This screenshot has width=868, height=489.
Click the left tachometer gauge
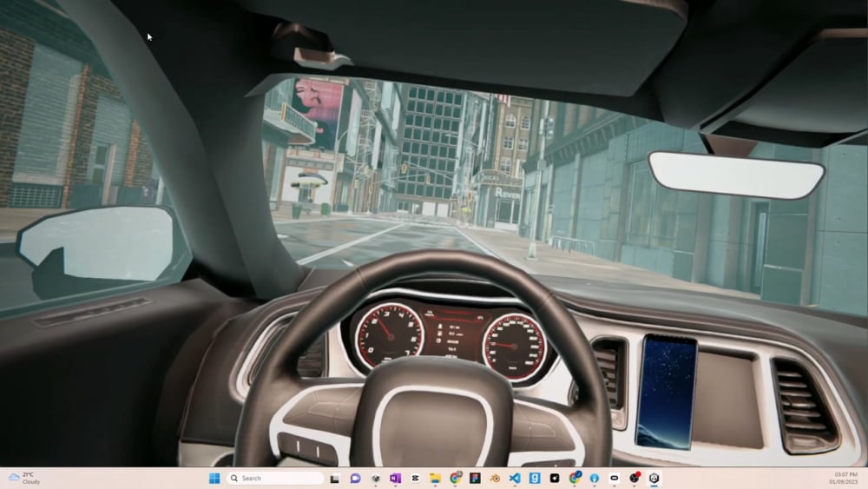[x=390, y=335]
